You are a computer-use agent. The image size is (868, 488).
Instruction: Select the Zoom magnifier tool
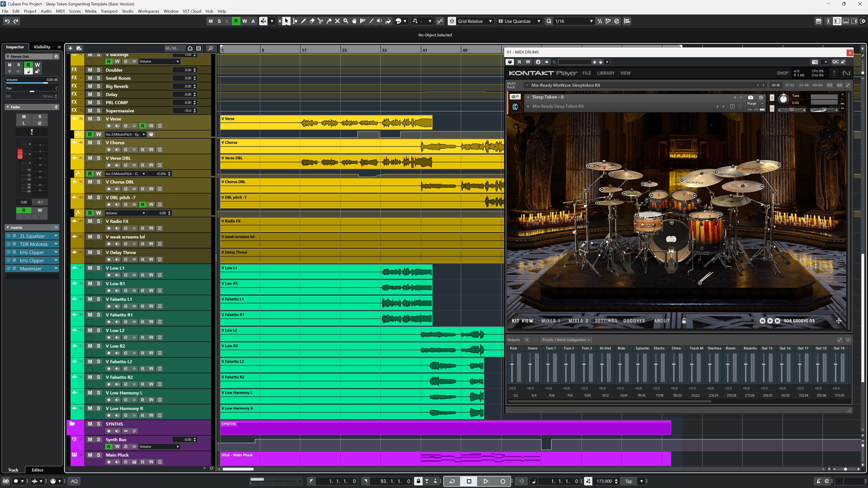[346, 21]
